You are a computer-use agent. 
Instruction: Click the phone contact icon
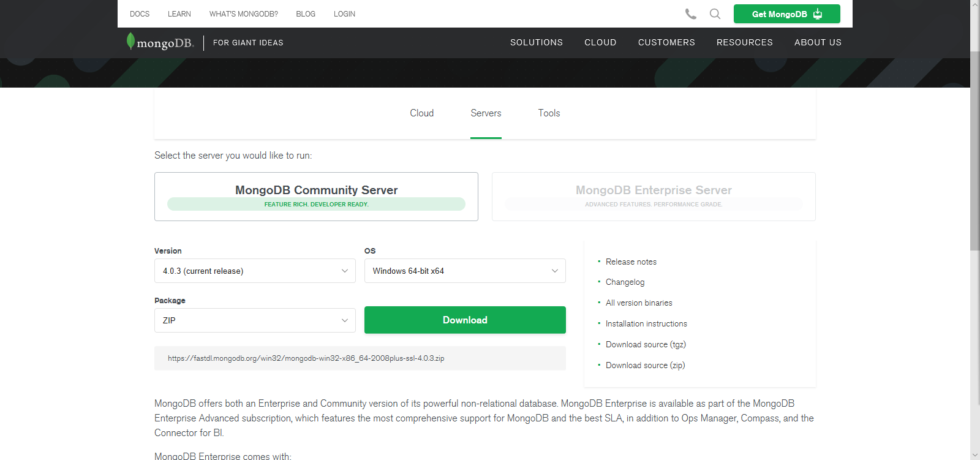click(691, 14)
